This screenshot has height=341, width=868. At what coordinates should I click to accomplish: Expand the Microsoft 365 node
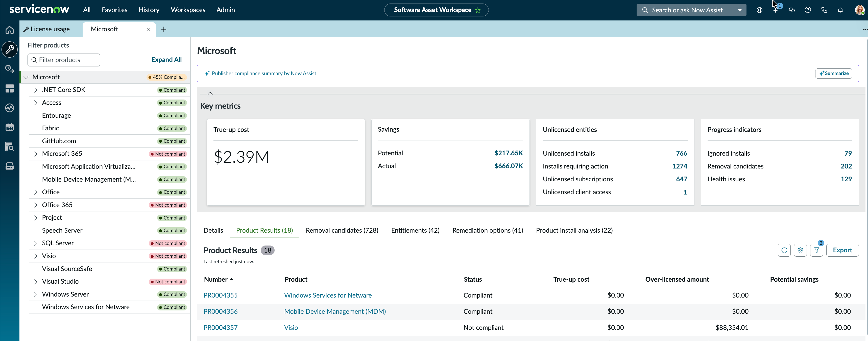click(x=35, y=154)
